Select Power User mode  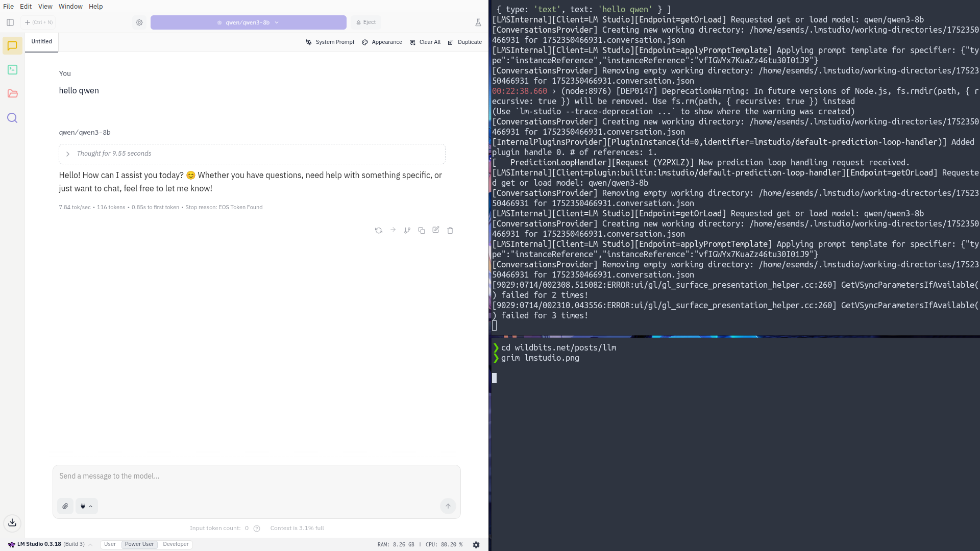tap(139, 544)
